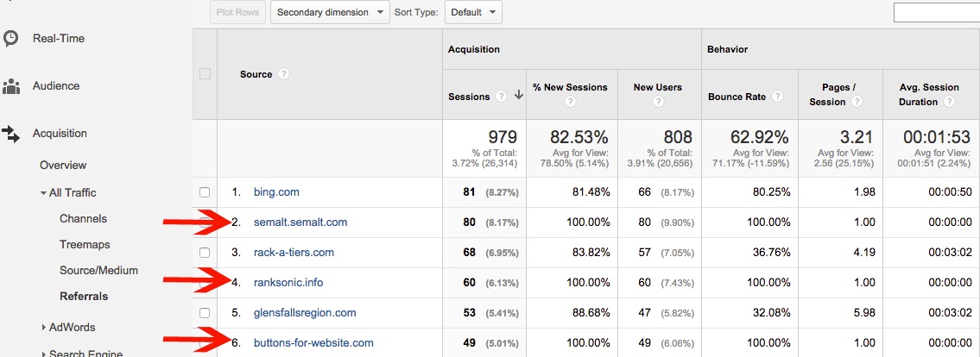The width and height of the screenshot is (980, 357).
Task: Click help icon beside Bounce Rate
Action: 778,97
